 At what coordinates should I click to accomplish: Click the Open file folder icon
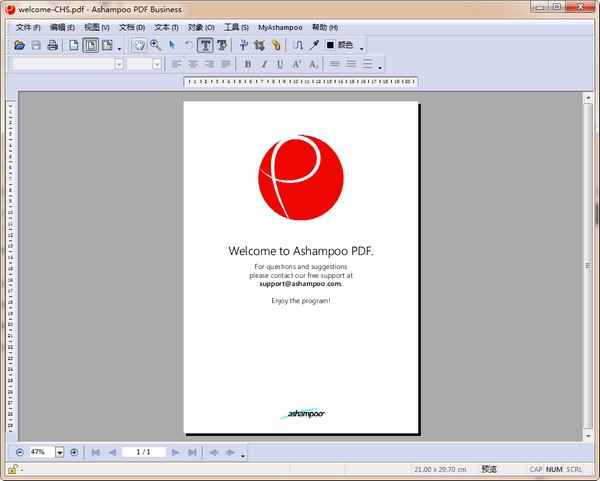[x=19, y=45]
